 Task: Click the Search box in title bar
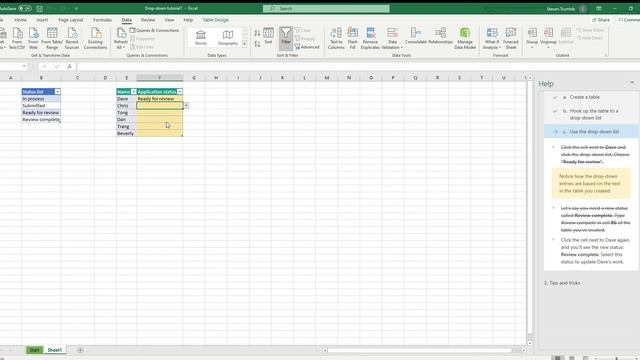[326, 8]
